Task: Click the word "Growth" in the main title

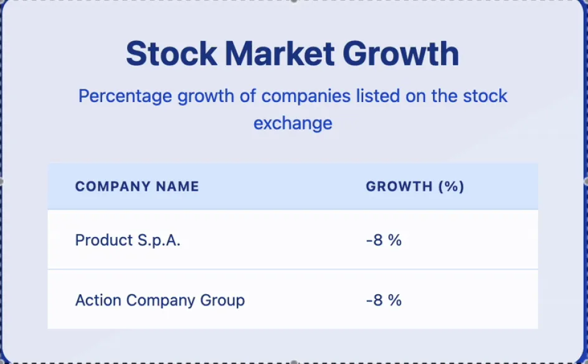Action: [x=401, y=54]
